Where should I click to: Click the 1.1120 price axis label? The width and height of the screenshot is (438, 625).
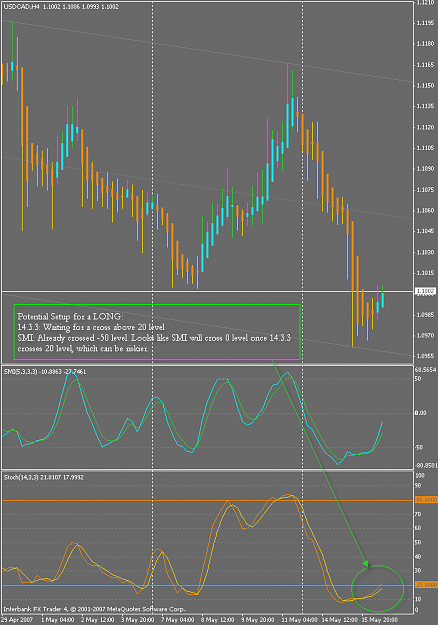[x=425, y=127]
